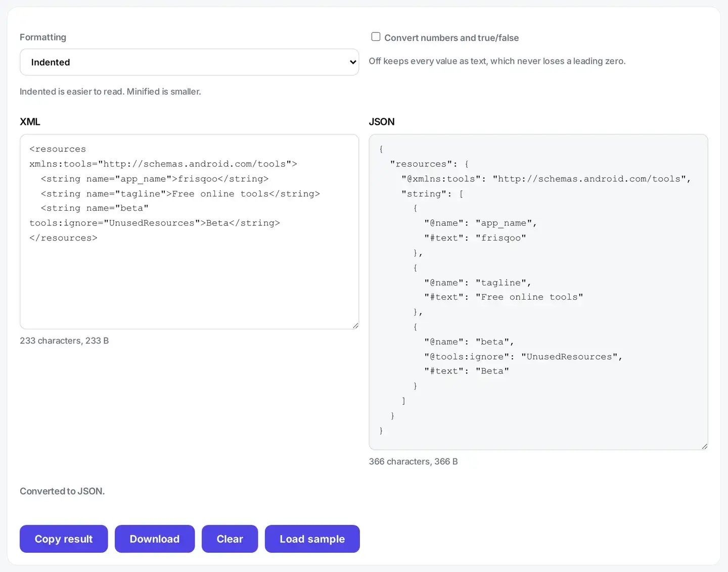The height and width of the screenshot is (572, 728).
Task: Click the XML tagline string line
Action: [x=180, y=194]
